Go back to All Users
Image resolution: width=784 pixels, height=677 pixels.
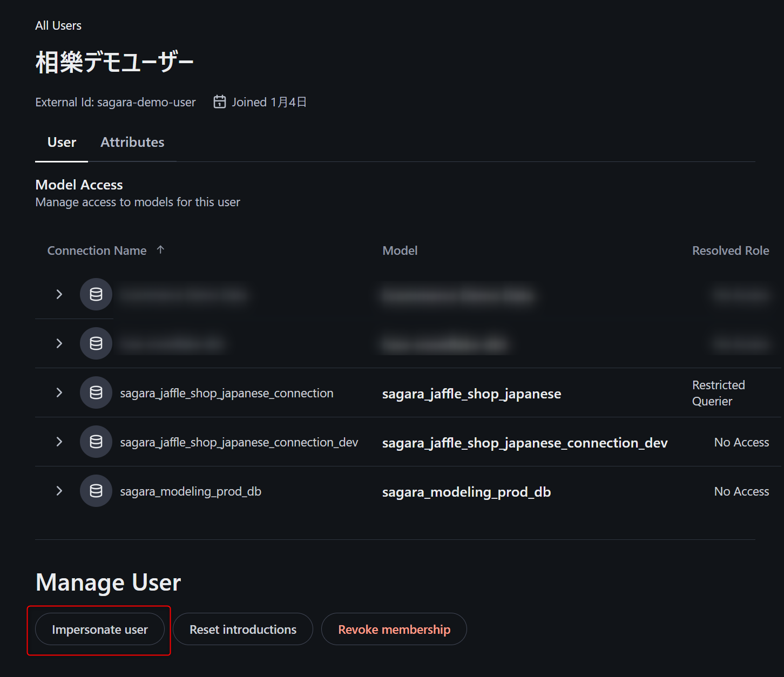pos(58,26)
